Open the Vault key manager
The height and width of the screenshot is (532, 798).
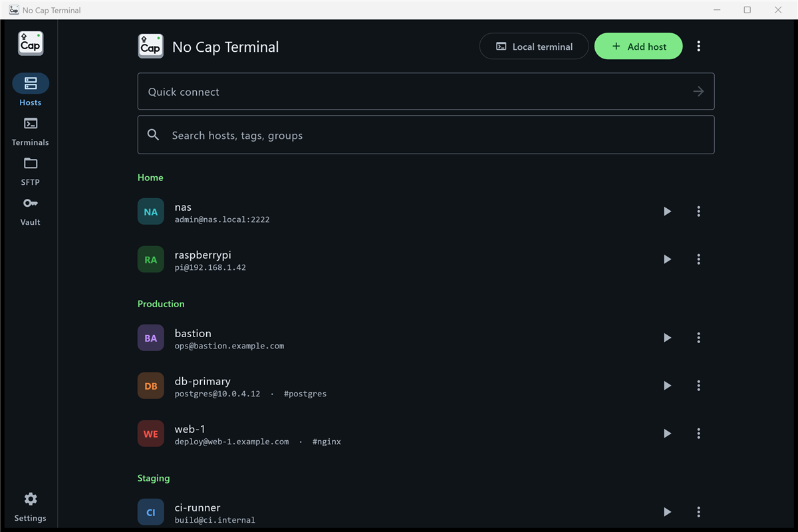click(x=30, y=211)
